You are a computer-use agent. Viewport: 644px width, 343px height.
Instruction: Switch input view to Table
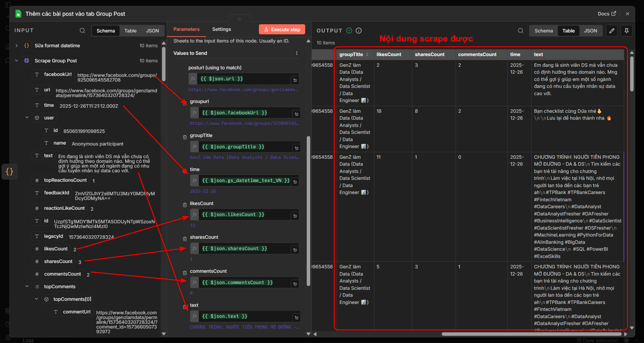(x=130, y=31)
